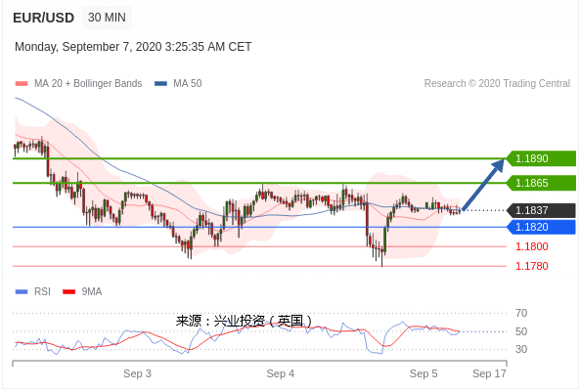Viewport: 580px width, 392px height.
Task: Click the RSI blue legend swatch
Action: point(22,291)
